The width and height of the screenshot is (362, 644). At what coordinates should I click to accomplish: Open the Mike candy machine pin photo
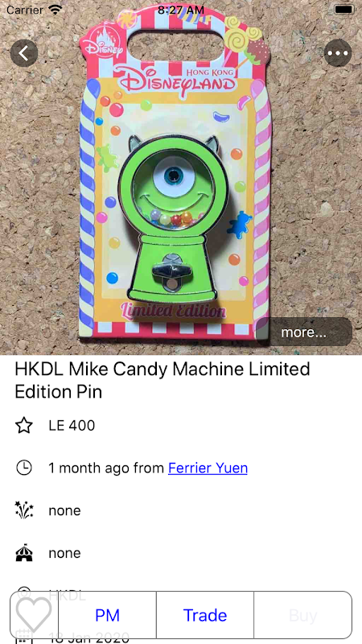[181, 177]
